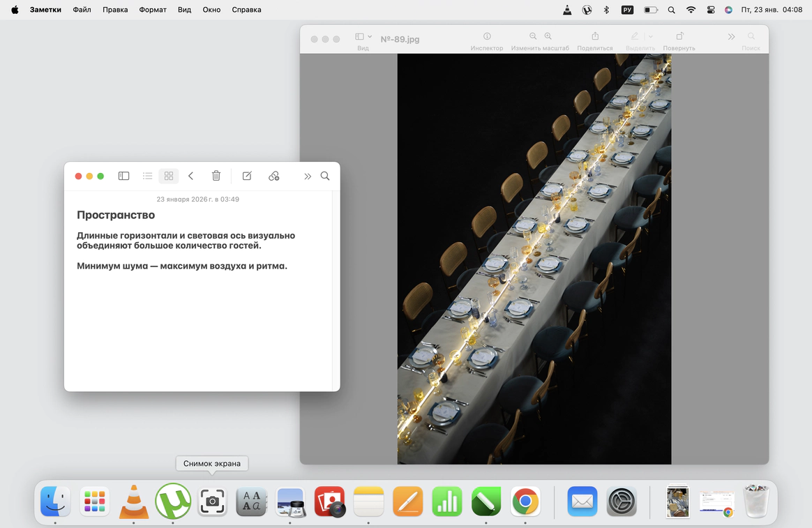812x528 pixels.
Task: Toggle the Notes sidebar panel
Action: click(123, 176)
